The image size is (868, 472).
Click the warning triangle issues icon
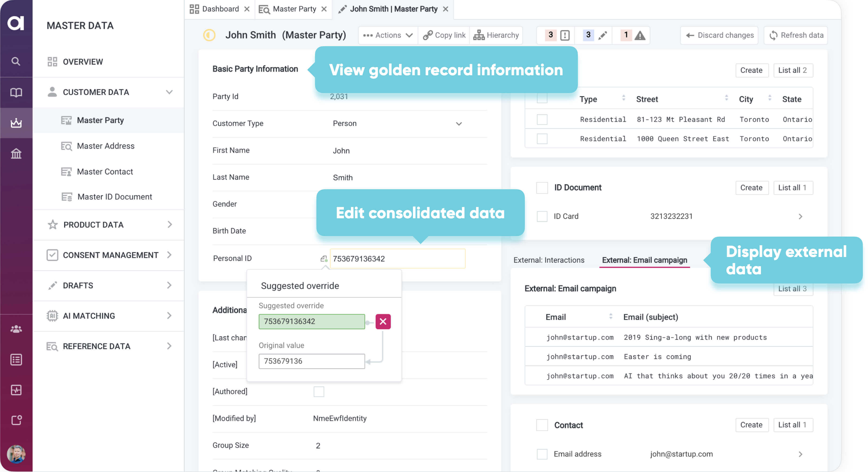[640, 35]
